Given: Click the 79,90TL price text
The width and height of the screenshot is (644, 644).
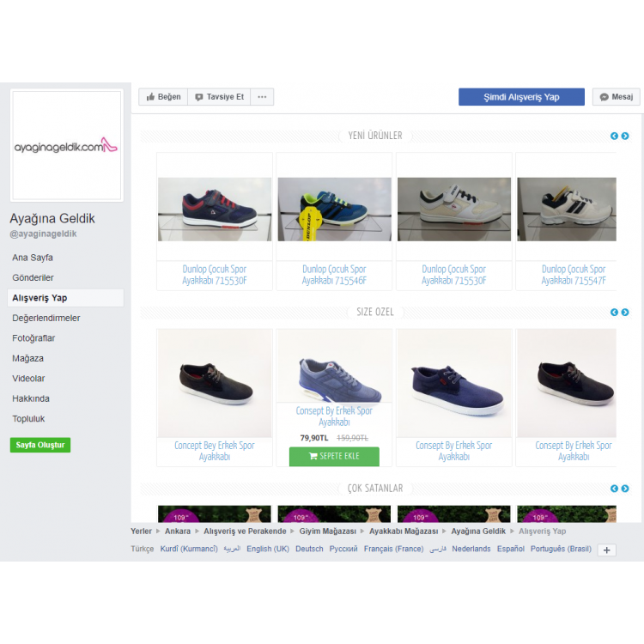Looking at the screenshot, I should [x=314, y=438].
